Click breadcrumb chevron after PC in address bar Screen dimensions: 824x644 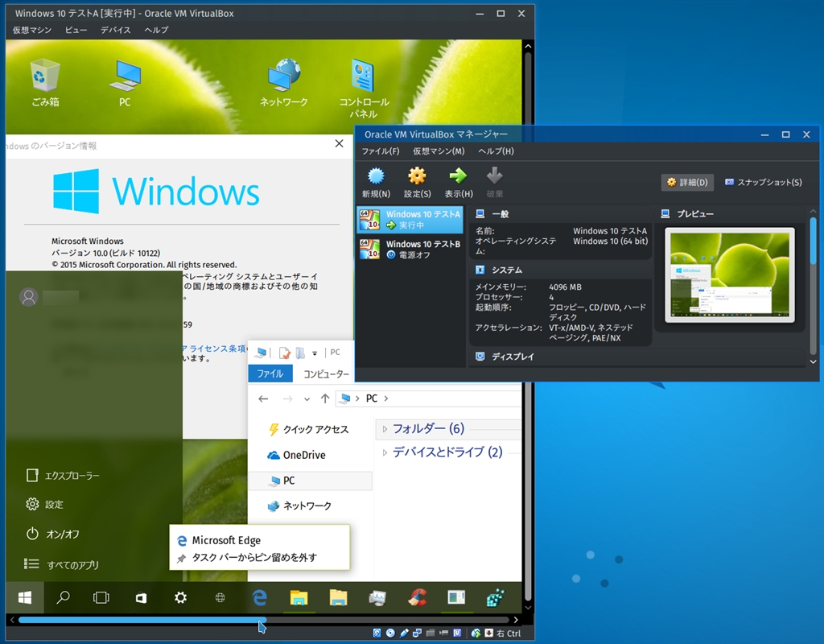[x=386, y=398]
